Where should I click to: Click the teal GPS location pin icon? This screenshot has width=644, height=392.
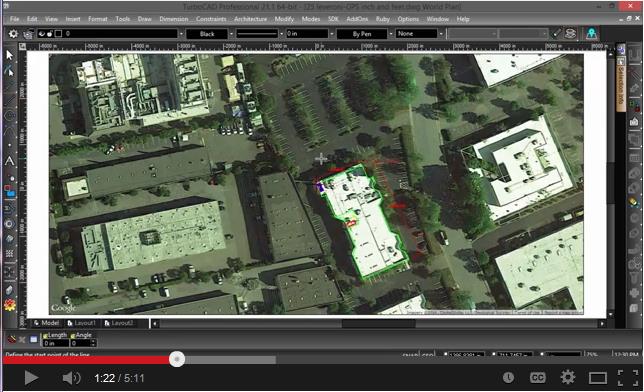[591, 33]
